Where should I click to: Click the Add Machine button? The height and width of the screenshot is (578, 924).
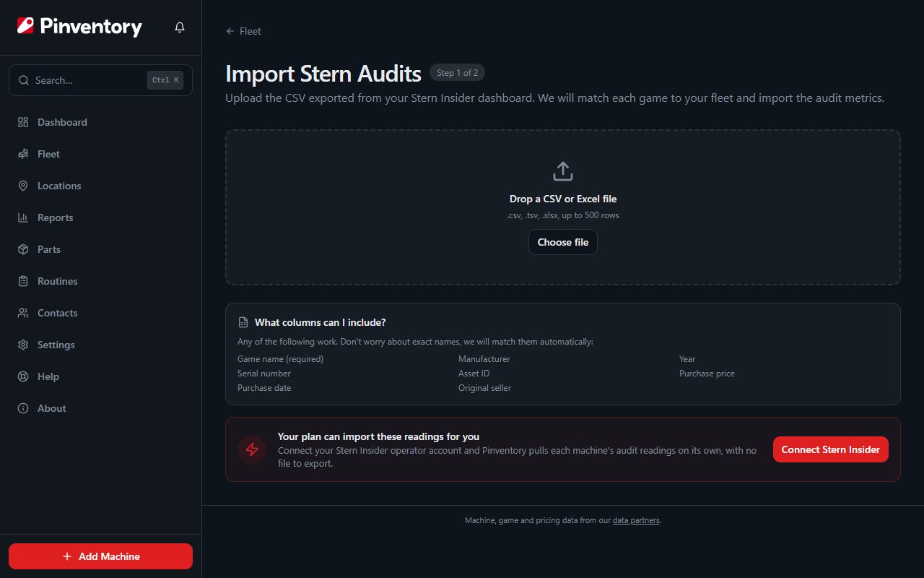point(101,556)
